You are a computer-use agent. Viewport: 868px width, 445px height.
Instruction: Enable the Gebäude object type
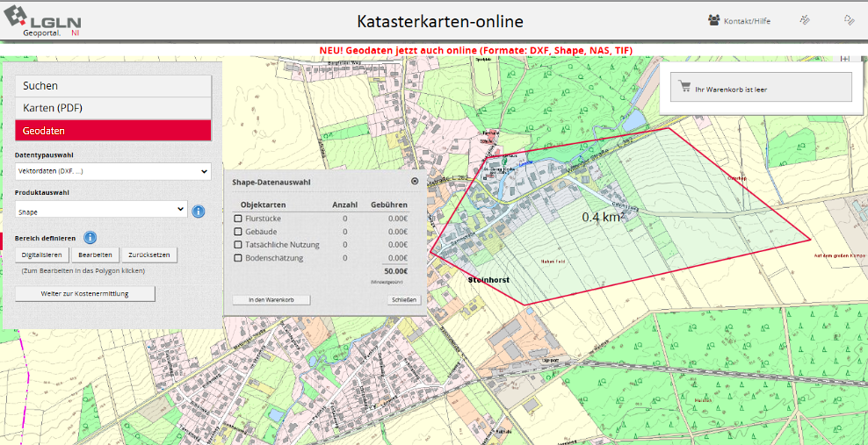click(x=238, y=232)
